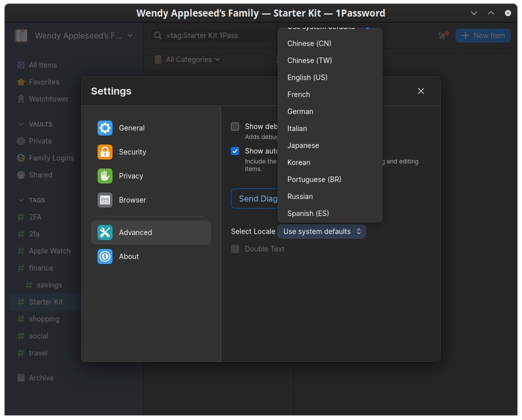Image resolution: width=522 pixels, height=420 pixels.
Task: Open the About 1Password icon
Action: [x=105, y=256]
